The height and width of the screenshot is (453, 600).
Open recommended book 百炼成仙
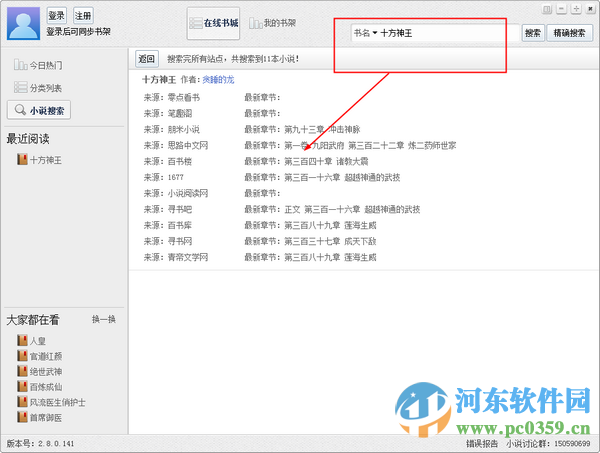pos(39,386)
